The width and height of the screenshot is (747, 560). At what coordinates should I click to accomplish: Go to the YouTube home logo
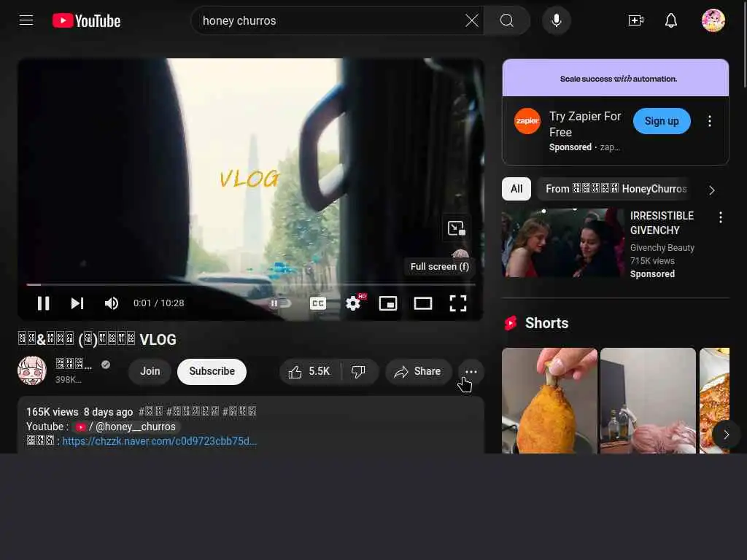[x=86, y=20]
